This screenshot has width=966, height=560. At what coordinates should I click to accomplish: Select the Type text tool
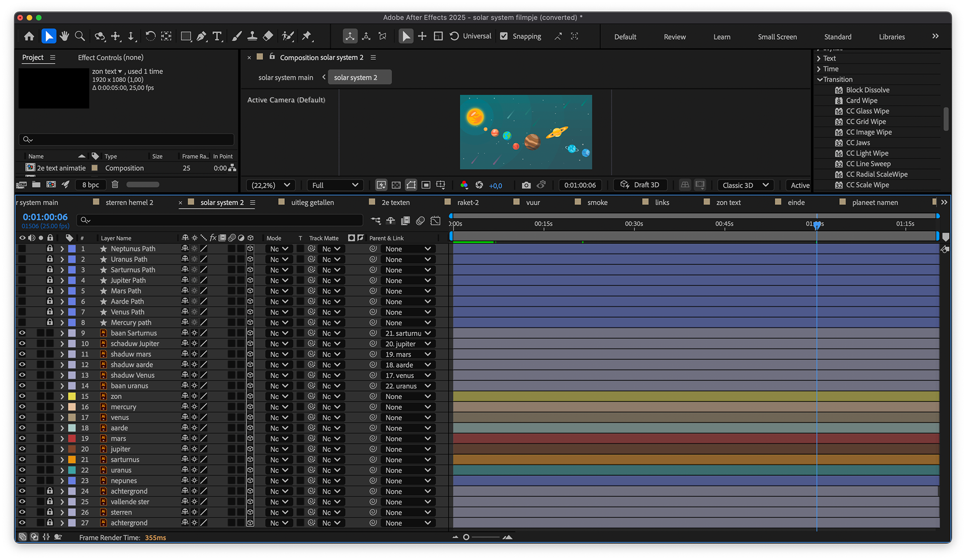pos(217,36)
